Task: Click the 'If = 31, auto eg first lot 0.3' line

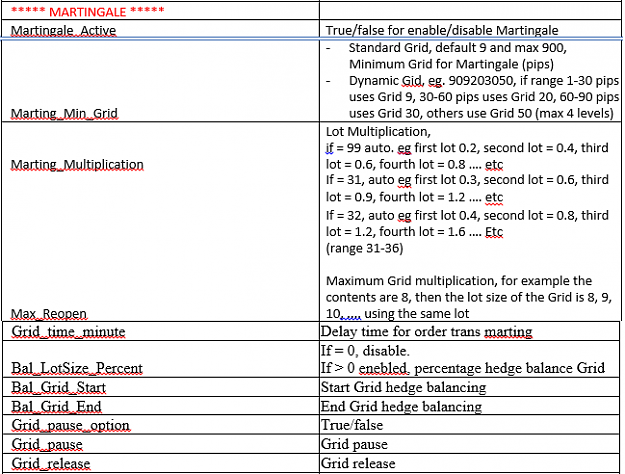Action: click(467, 180)
